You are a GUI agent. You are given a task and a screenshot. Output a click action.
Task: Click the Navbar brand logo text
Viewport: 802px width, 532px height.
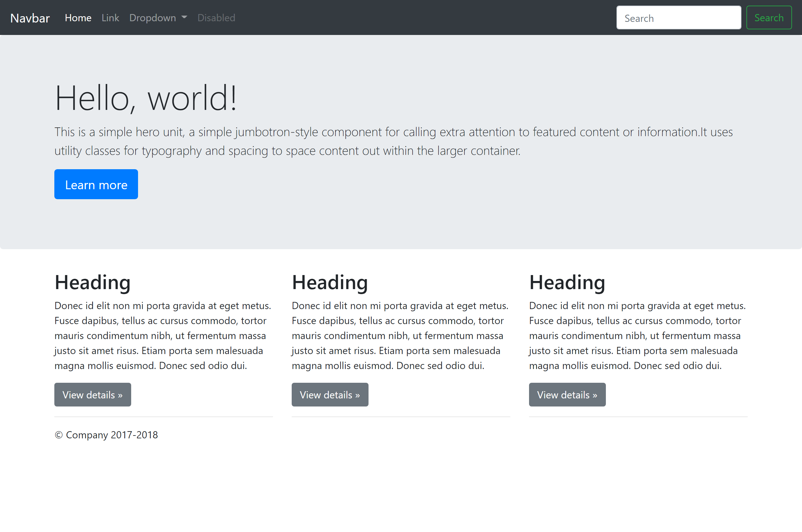pyautogui.click(x=30, y=18)
